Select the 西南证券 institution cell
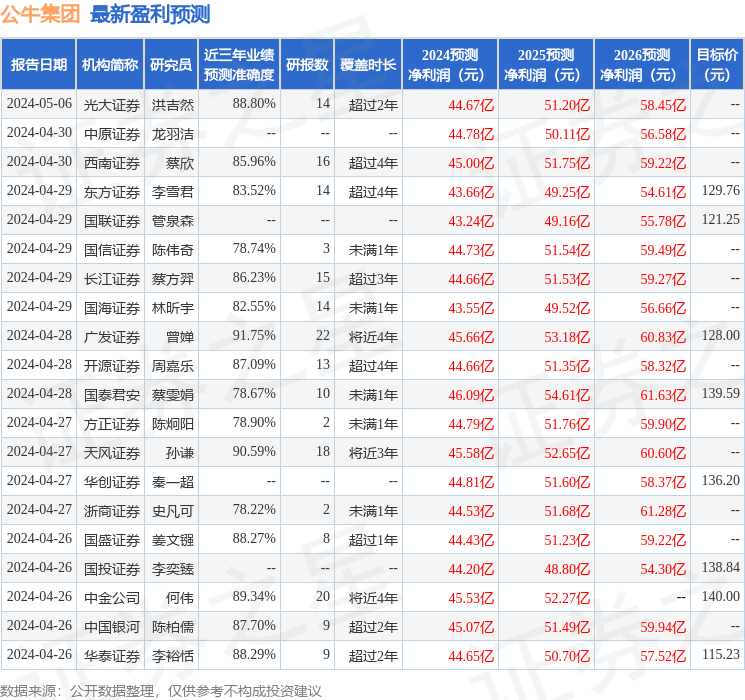 [x=112, y=163]
